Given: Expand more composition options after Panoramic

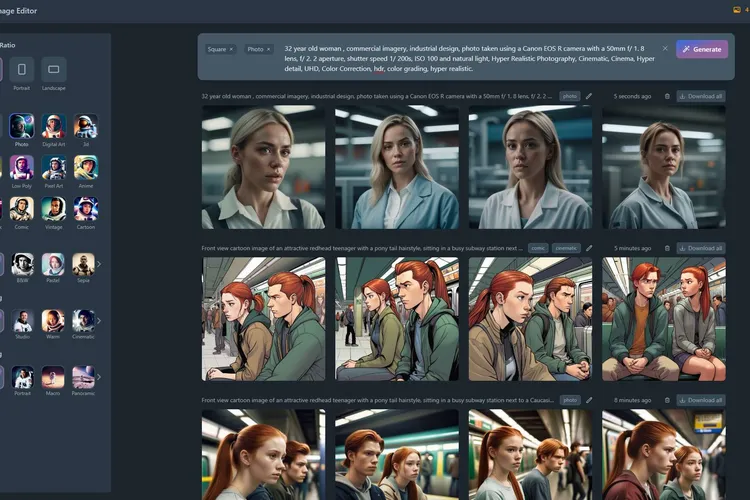Looking at the screenshot, I should click(x=99, y=377).
